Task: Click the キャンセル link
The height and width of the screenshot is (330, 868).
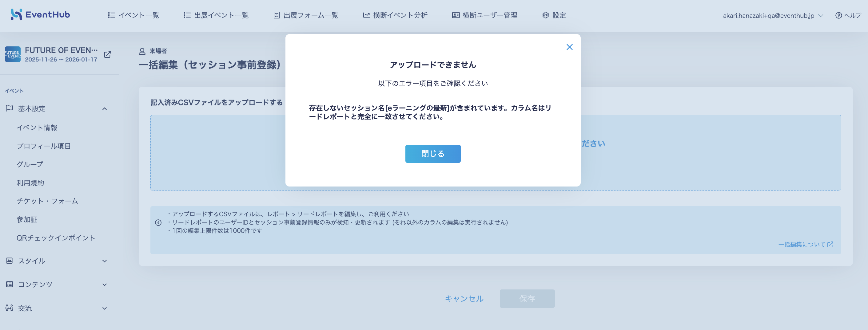Action: click(x=464, y=299)
